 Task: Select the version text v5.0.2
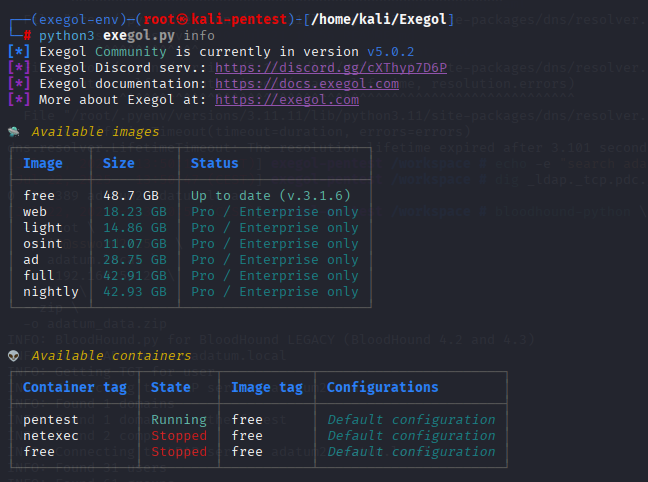point(391,52)
